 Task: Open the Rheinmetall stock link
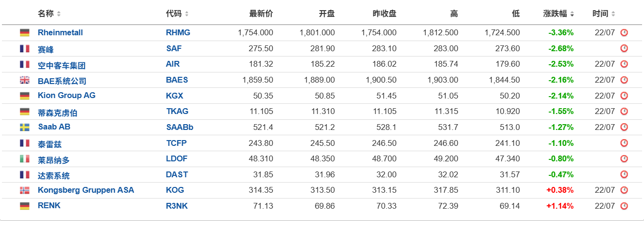pos(60,32)
